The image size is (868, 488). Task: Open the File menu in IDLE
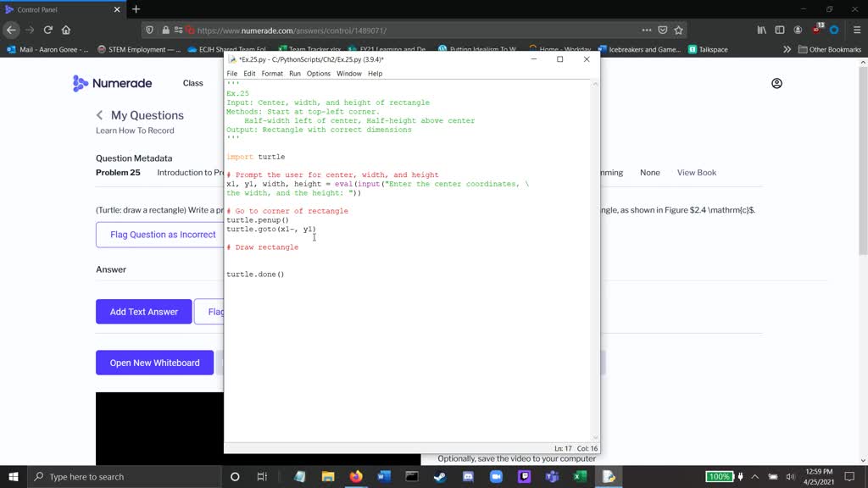pos(232,74)
